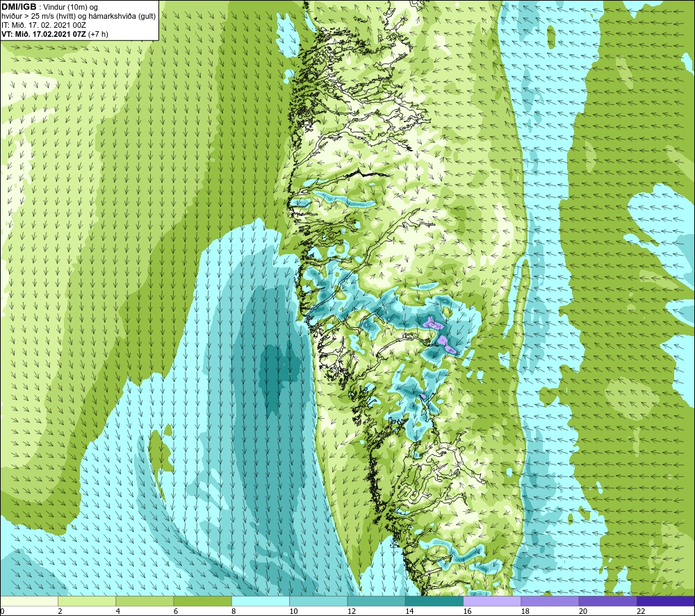
Task: Click the 0–2 m/s pale yellow legend swatch
Action: [x=29, y=601]
